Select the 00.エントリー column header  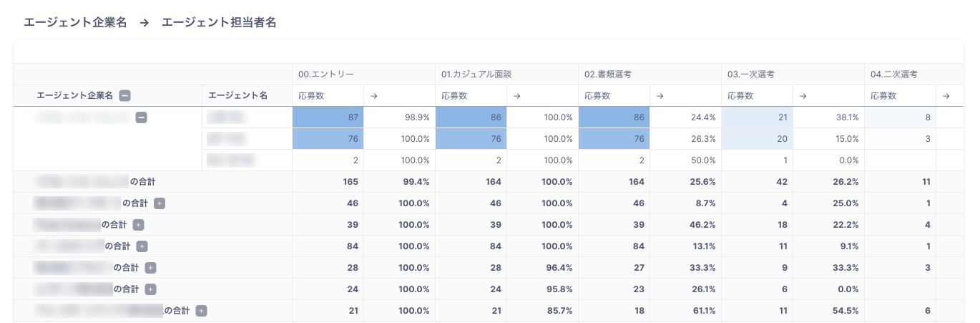(326, 74)
